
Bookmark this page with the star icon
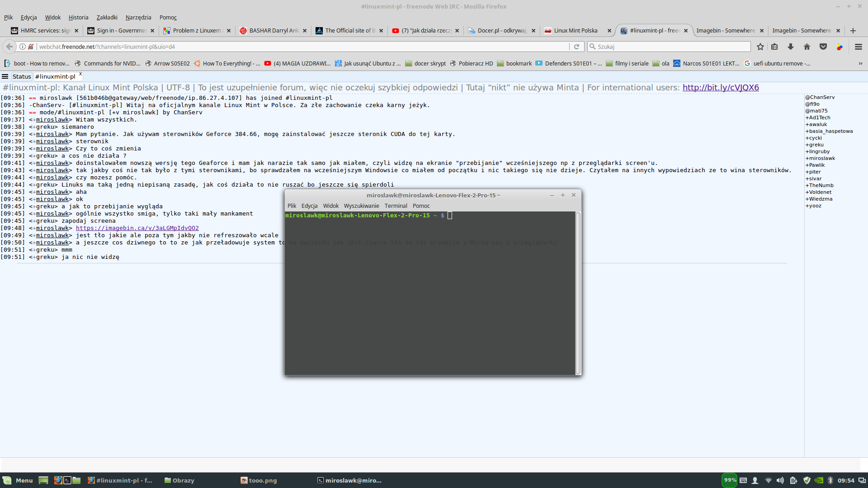point(760,47)
